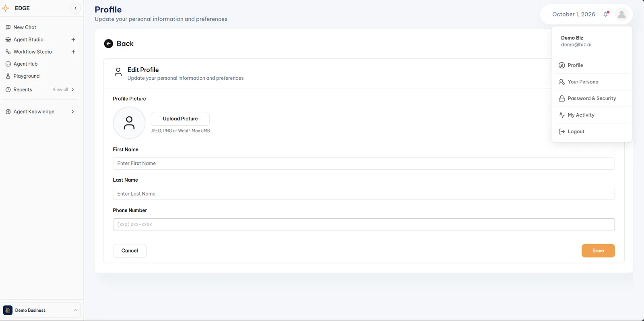Open notifications bell
The image size is (644, 321).
point(606,14)
